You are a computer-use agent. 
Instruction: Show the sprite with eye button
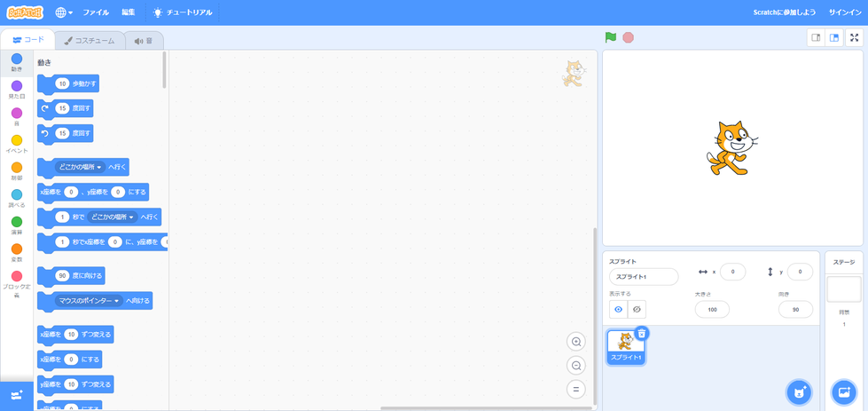point(618,309)
